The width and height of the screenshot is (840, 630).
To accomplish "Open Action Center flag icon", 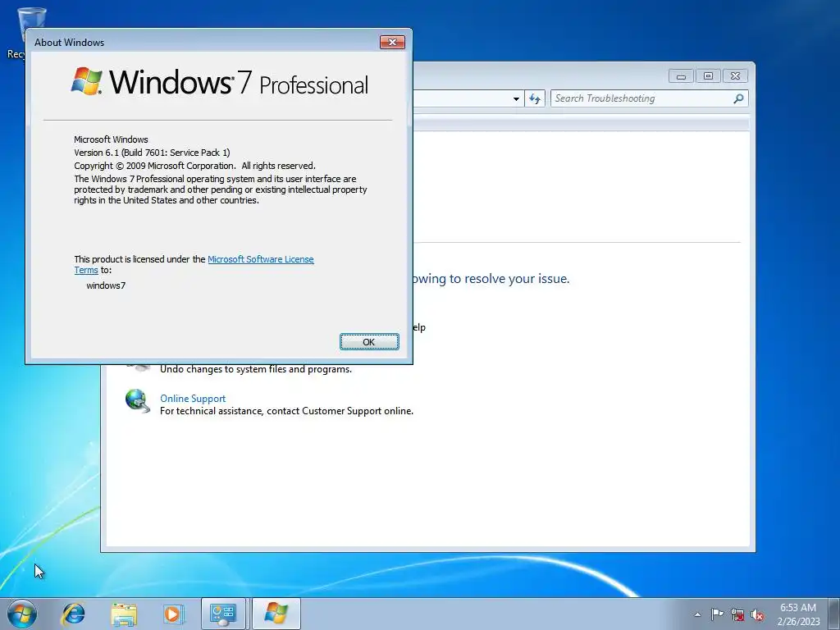I will (x=717, y=614).
